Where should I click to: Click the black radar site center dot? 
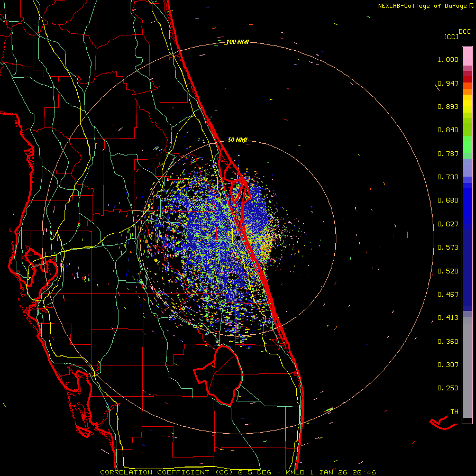(x=239, y=239)
